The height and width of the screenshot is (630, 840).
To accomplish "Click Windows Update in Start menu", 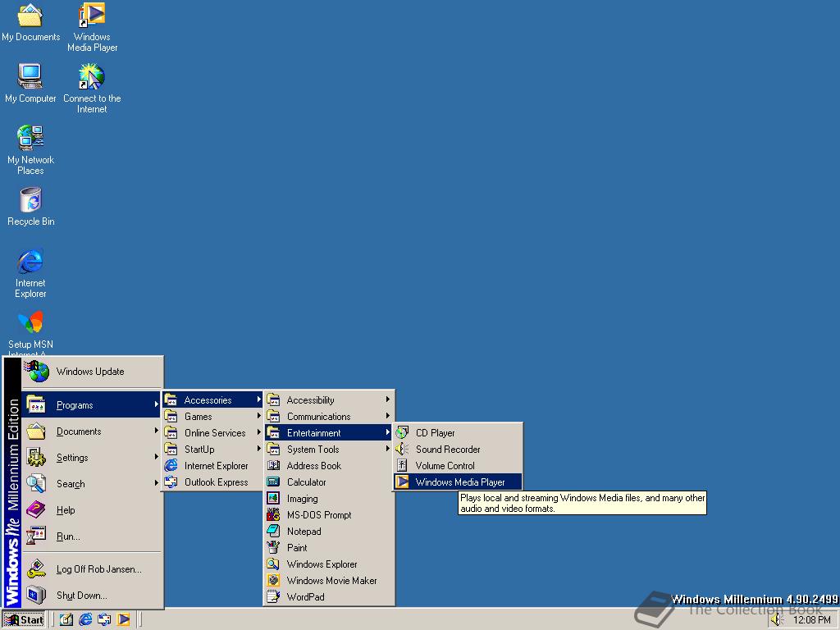I will click(x=92, y=372).
